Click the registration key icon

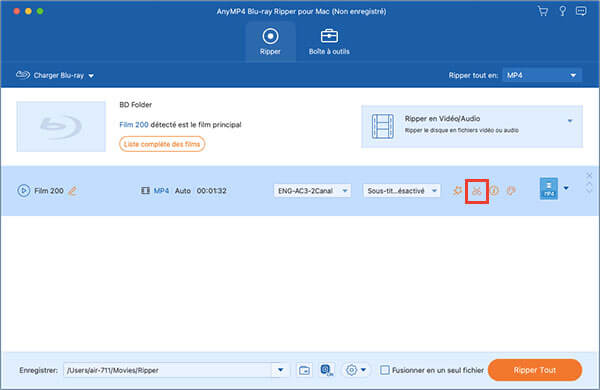coord(562,11)
